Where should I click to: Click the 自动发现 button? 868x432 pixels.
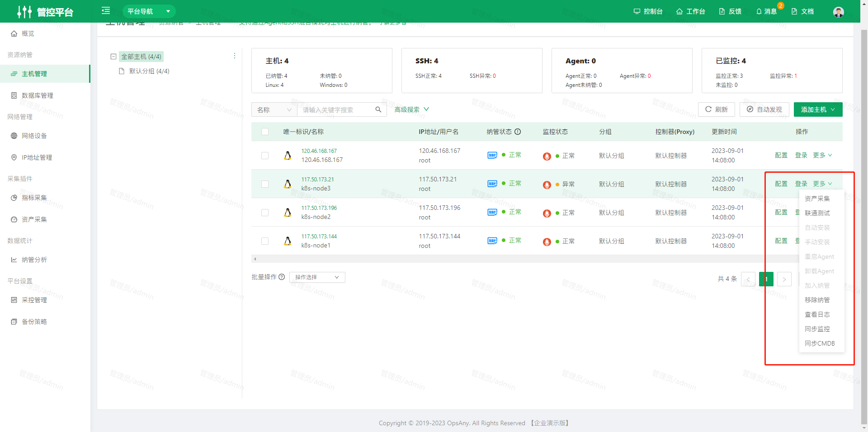tap(764, 109)
